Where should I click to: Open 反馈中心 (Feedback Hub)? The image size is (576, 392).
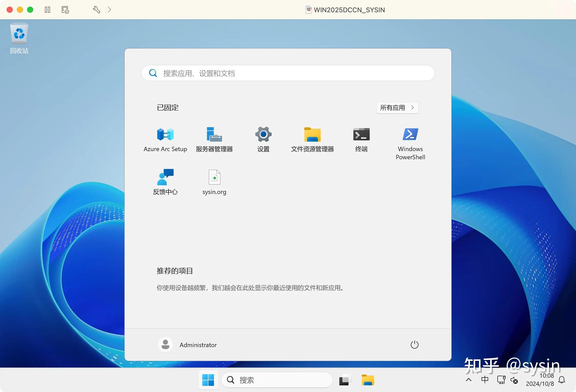click(165, 181)
